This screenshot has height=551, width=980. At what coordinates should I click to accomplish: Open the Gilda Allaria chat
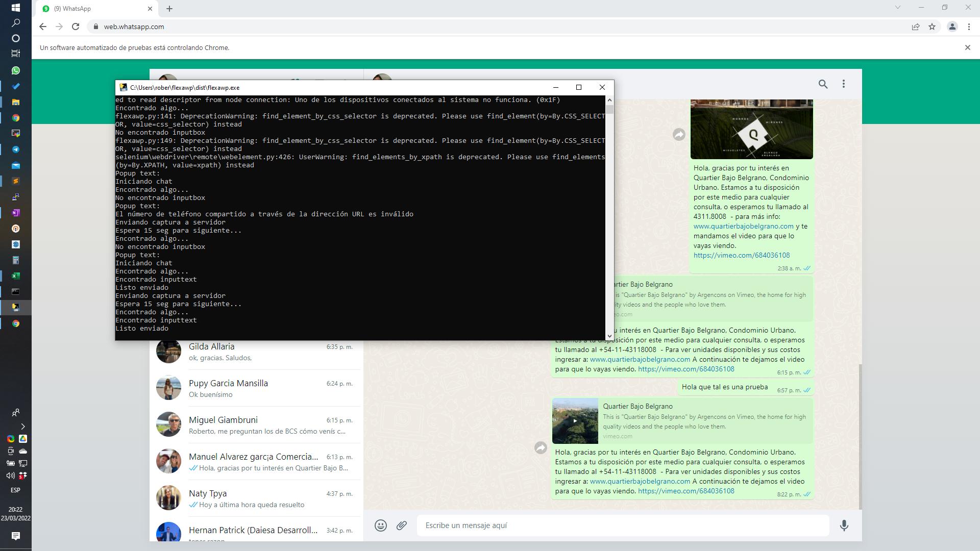pos(255,352)
